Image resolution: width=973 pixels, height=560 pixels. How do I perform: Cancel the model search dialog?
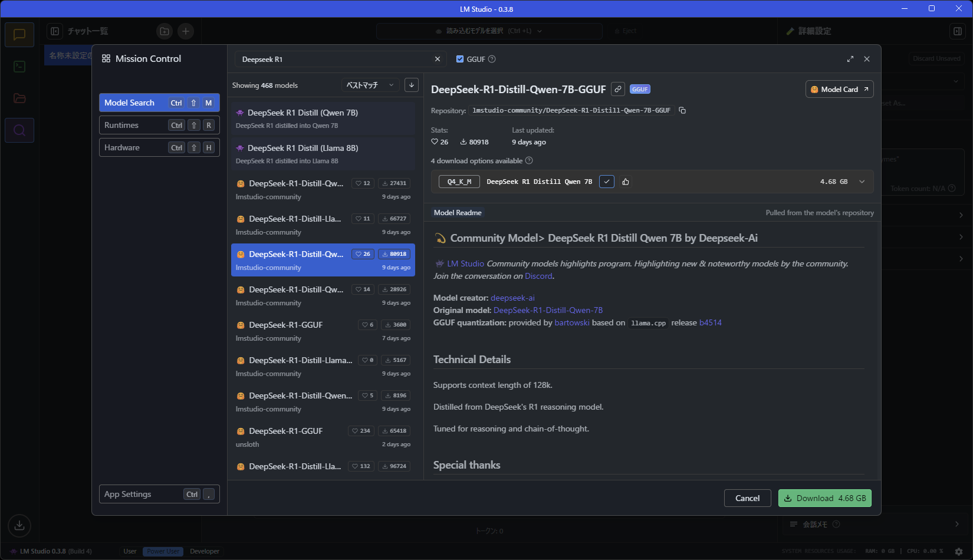point(747,498)
